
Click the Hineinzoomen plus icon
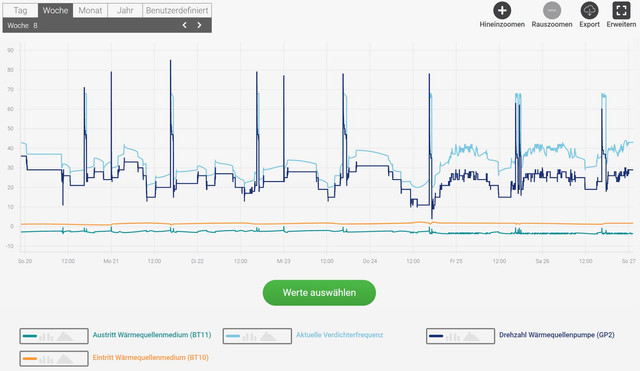tap(502, 11)
